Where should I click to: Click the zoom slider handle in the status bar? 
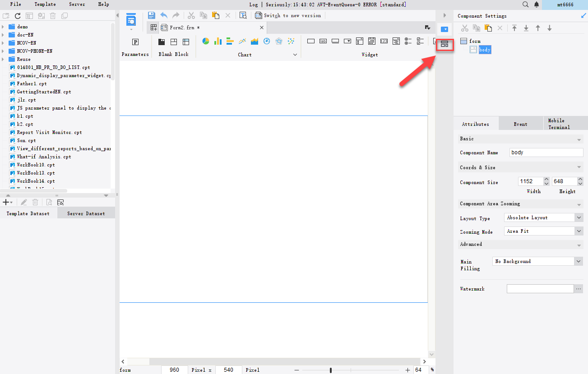tap(331, 370)
